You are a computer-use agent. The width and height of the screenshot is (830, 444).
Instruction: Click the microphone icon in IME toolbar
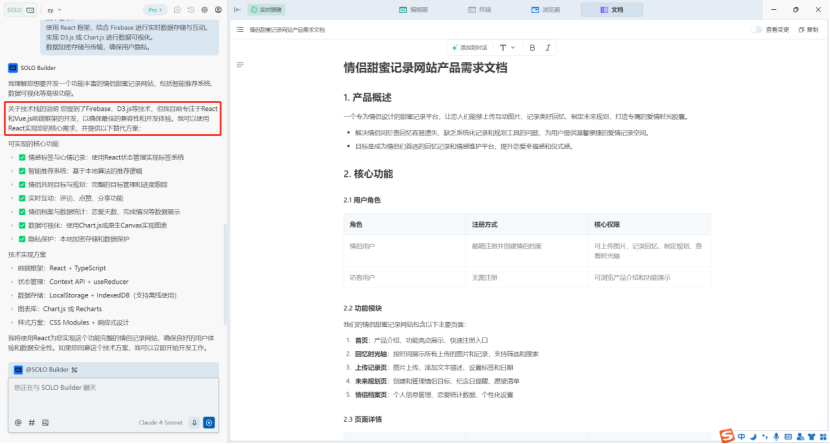(x=776, y=437)
